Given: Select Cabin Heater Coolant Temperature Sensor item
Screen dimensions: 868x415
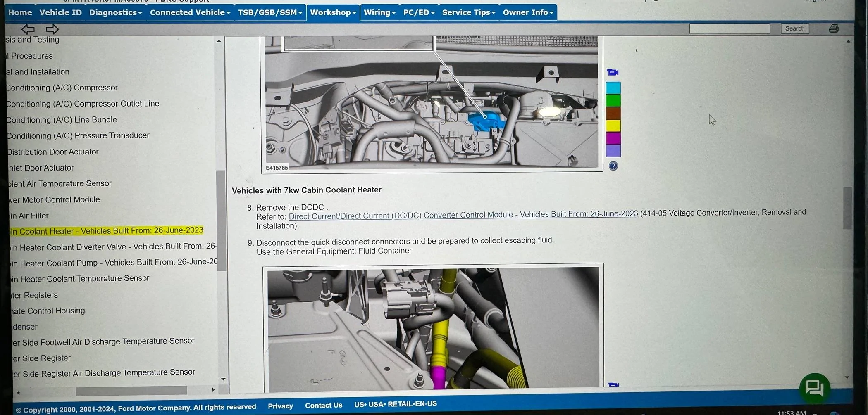Looking at the screenshot, I should point(80,279).
